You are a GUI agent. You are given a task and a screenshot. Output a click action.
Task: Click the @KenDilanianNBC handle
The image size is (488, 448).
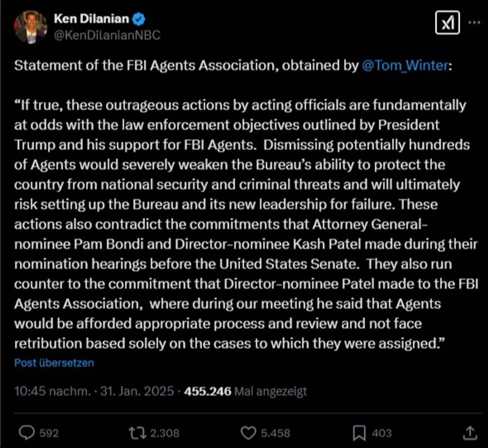click(107, 35)
